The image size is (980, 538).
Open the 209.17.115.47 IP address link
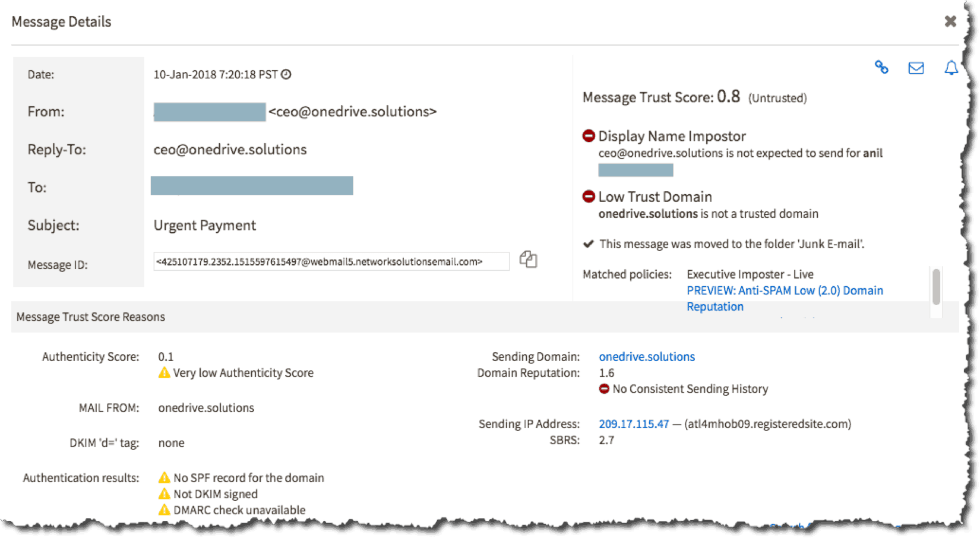pyautogui.click(x=634, y=424)
